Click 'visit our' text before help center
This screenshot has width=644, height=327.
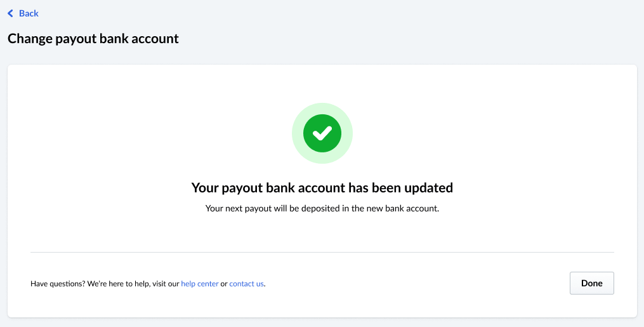pyautogui.click(x=166, y=284)
